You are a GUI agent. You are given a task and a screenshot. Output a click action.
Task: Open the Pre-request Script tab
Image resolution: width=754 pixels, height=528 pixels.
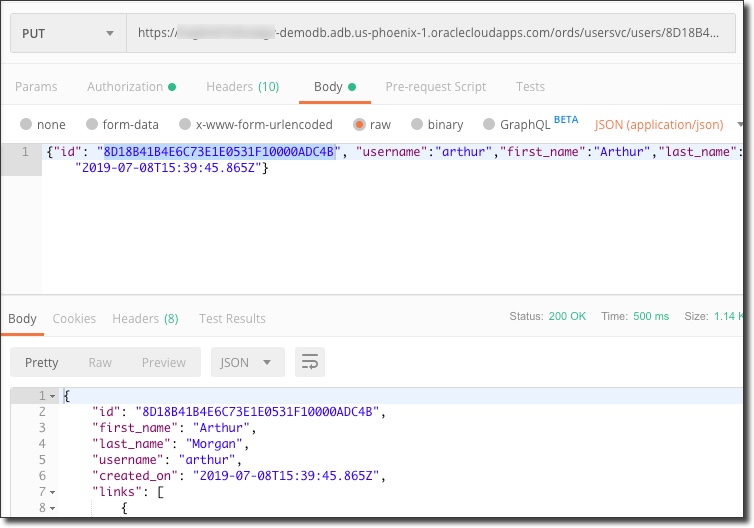point(436,87)
